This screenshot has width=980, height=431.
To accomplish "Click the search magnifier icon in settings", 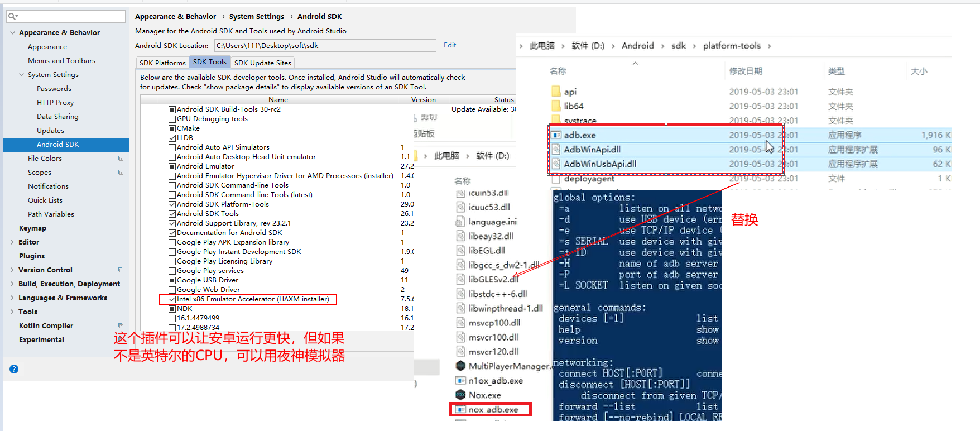I will (12, 16).
